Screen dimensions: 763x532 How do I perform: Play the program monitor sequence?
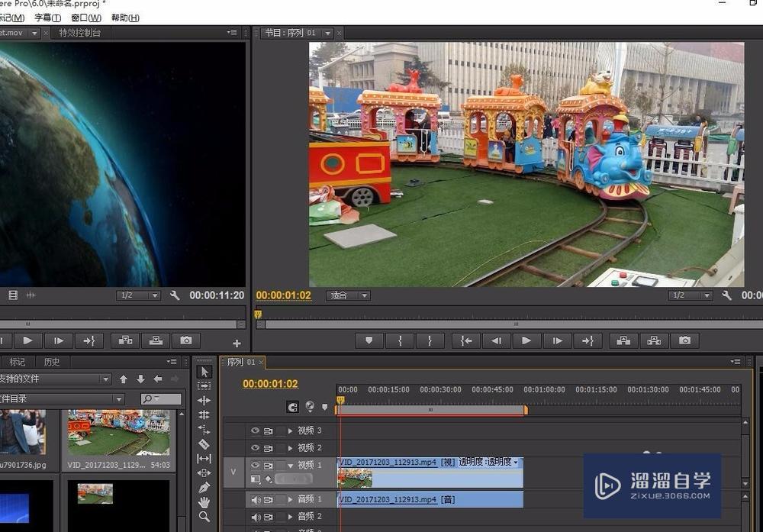tap(526, 340)
